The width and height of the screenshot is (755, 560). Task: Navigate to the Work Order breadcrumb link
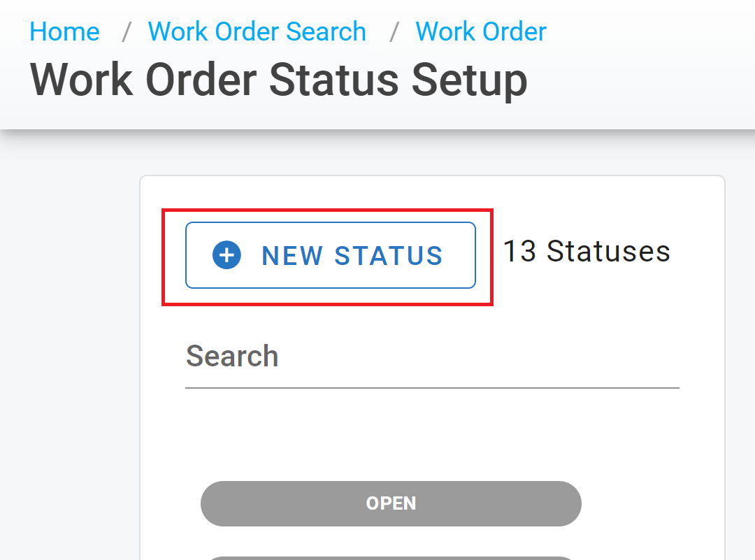click(480, 31)
